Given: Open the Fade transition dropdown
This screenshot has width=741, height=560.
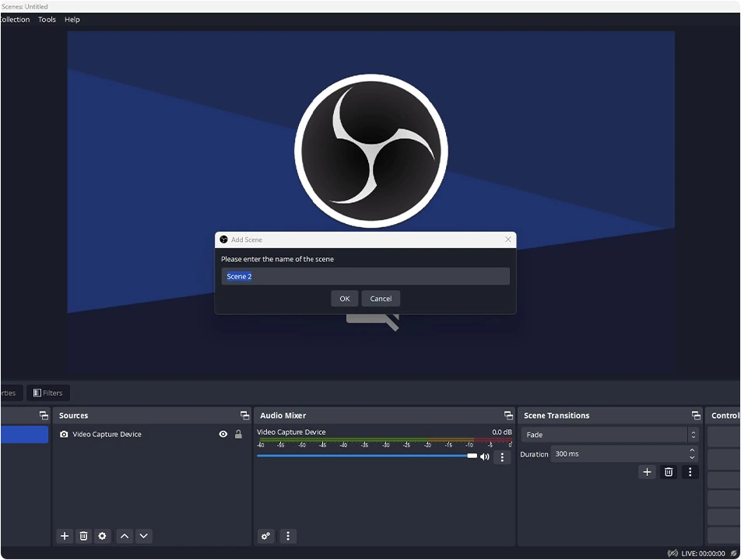Looking at the screenshot, I should [609, 435].
